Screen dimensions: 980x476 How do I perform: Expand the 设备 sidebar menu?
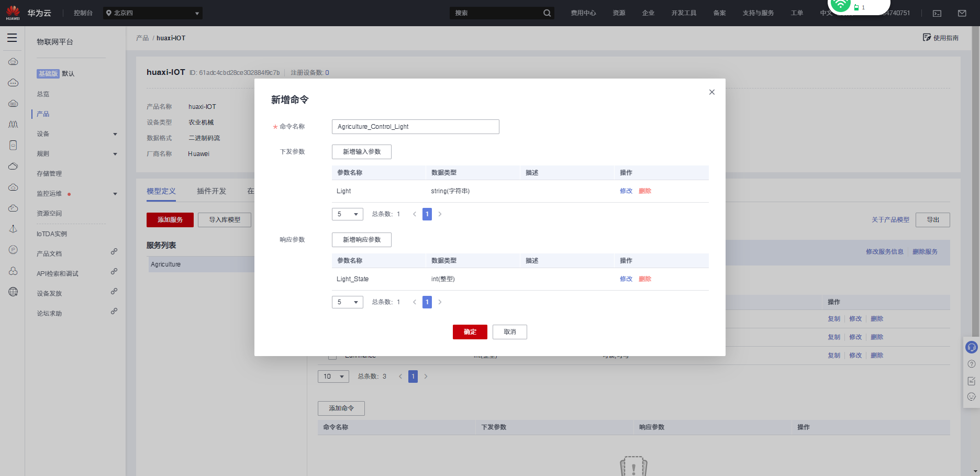115,134
